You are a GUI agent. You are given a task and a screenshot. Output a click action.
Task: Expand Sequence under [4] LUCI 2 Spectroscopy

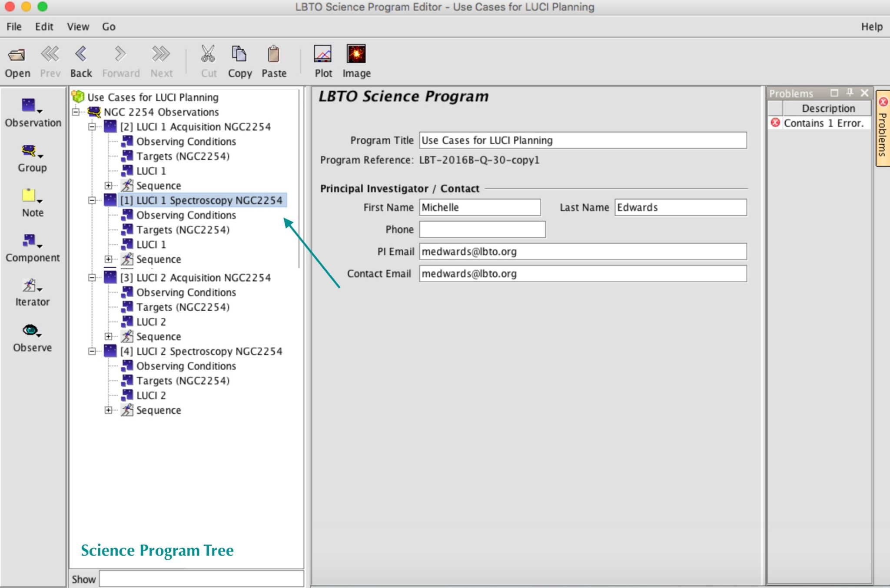pos(108,410)
